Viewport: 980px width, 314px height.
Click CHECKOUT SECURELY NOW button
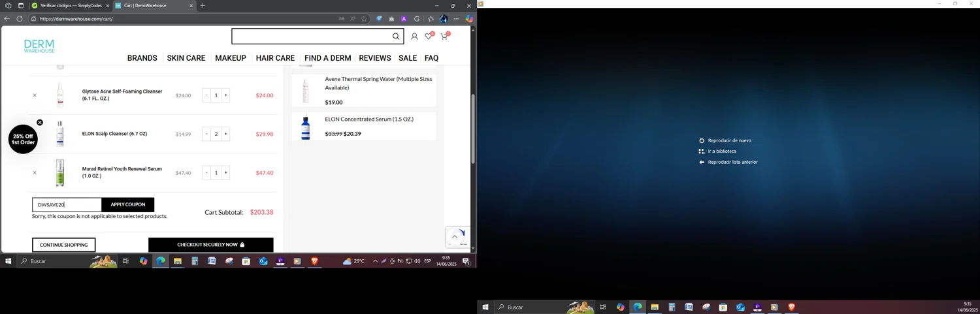(x=211, y=245)
